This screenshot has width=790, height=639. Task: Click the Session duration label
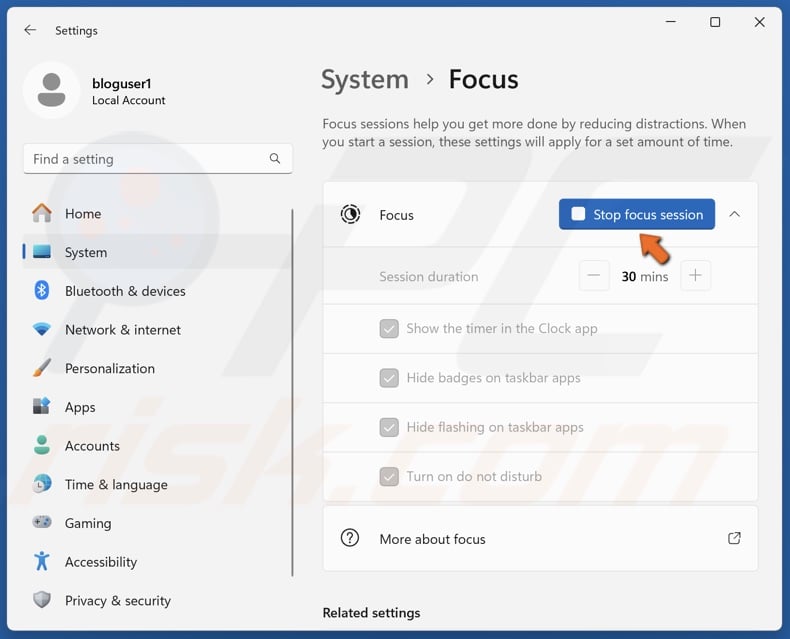tap(428, 276)
